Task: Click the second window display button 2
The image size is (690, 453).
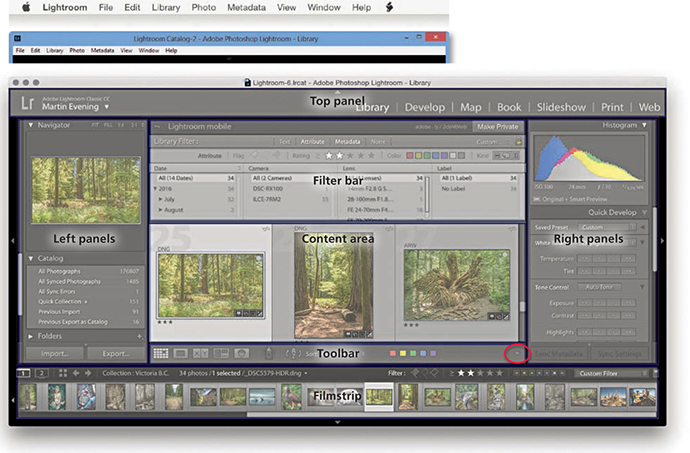Action: click(x=41, y=373)
